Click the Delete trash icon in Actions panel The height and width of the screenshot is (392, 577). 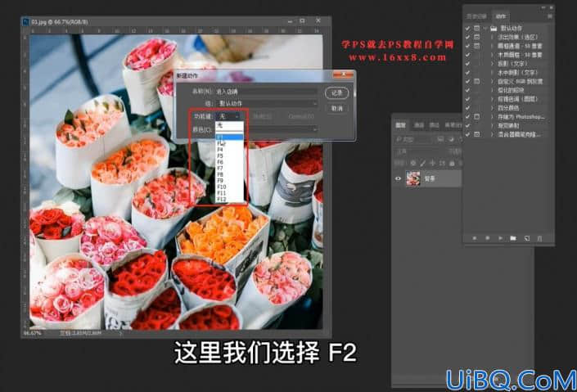pyautogui.click(x=539, y=238)
